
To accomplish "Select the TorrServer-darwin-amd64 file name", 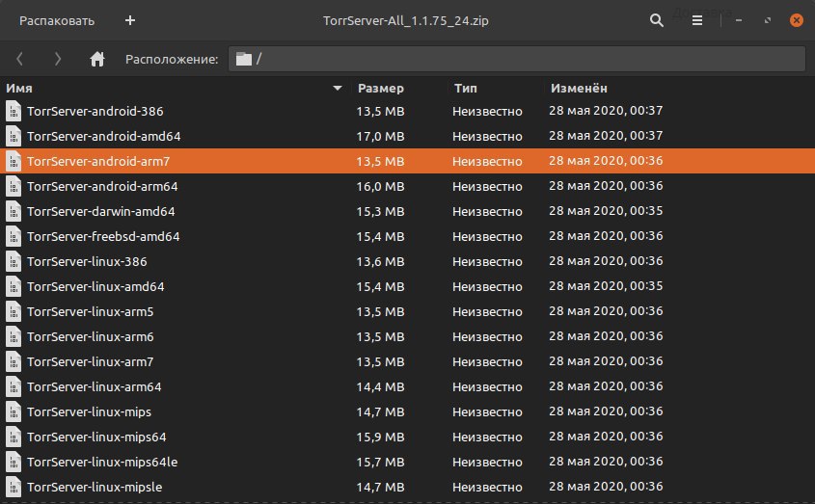I will tap(101, 211).
